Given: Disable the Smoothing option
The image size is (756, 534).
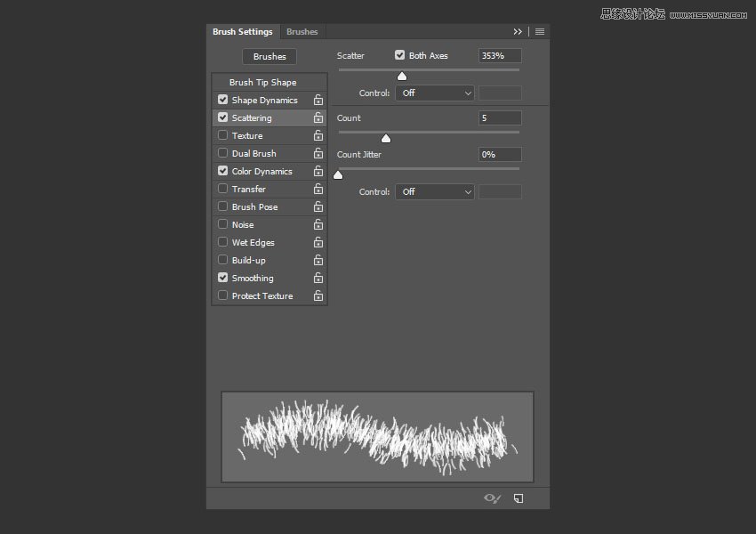Looking at the screenshot, I should click(222, 278).
